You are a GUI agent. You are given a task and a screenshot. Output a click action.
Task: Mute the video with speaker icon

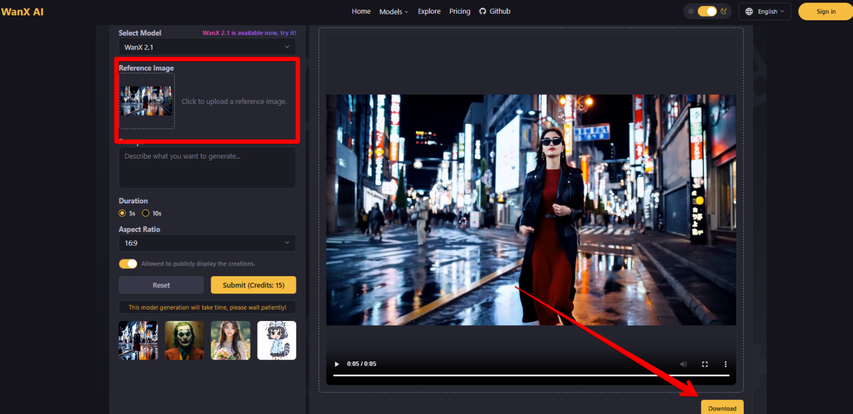(x=683, y=364)
